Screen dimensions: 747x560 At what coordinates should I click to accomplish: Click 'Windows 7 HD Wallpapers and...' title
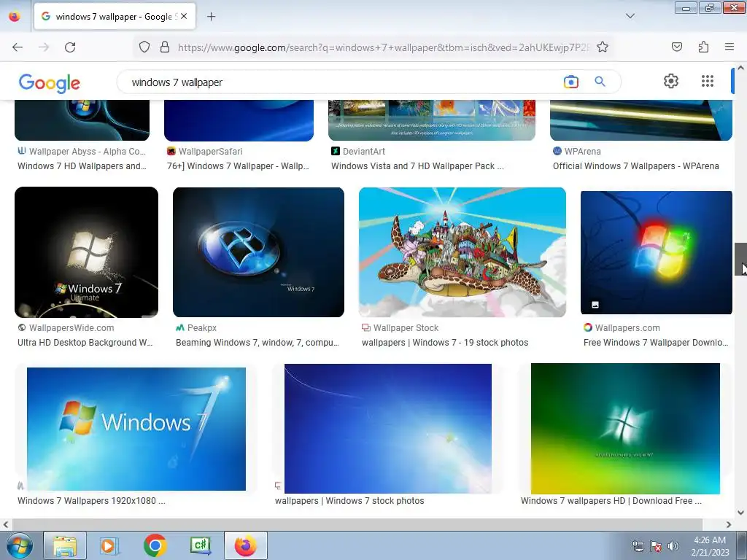82,166
